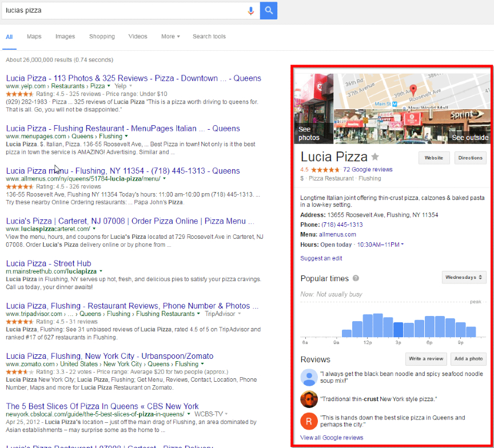The height and width of the screenshot is (448, 494).
Task: Click the orange R reviewer avatar
Action: (309, 421)
